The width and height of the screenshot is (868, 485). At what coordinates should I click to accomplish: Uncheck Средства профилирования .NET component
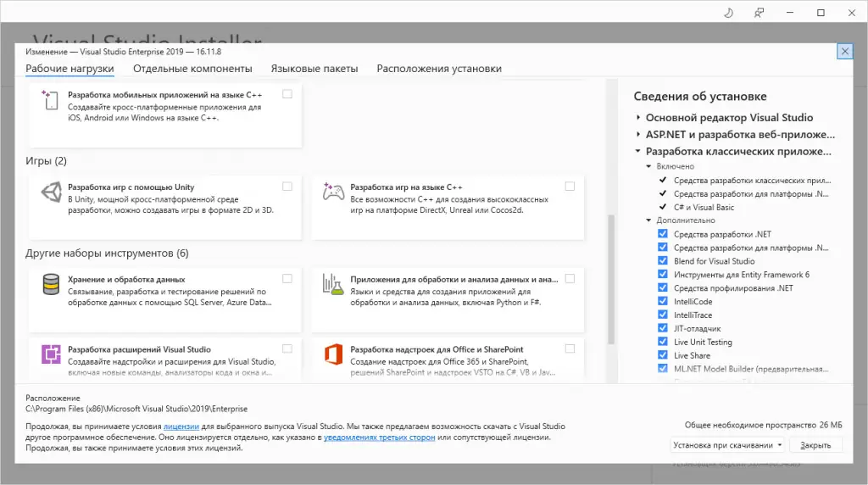[663, 287]
